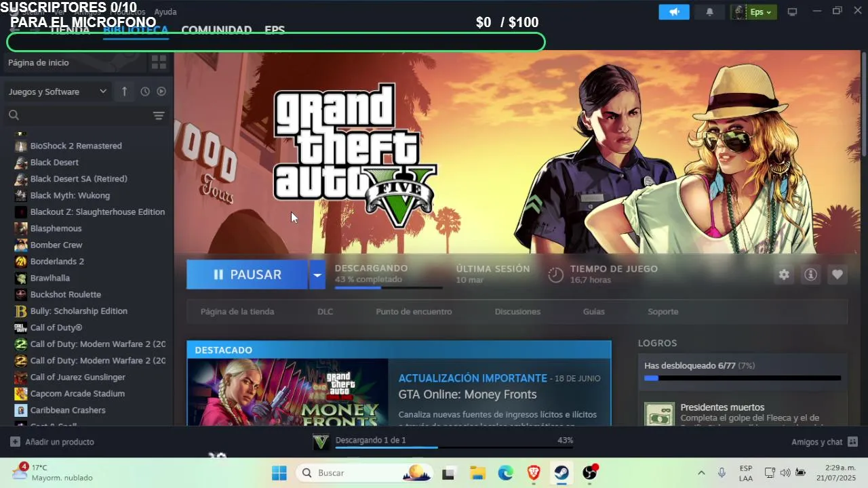Click Money Fronts featured thumbnail
Viewport: 868px width, 488px height.
[x=288, y=392]
